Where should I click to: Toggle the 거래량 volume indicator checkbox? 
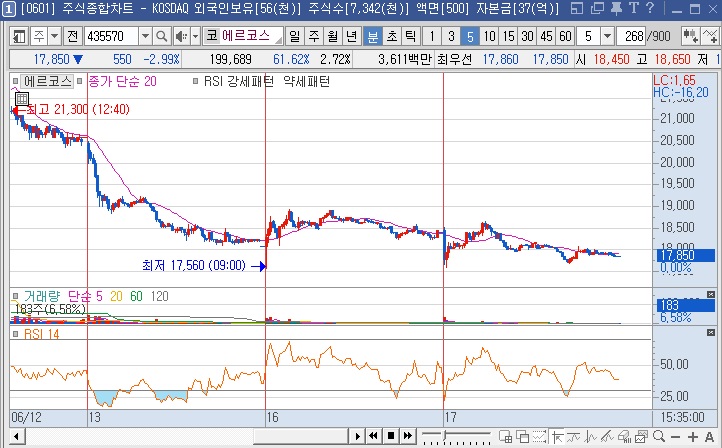[x=15, y=296]
